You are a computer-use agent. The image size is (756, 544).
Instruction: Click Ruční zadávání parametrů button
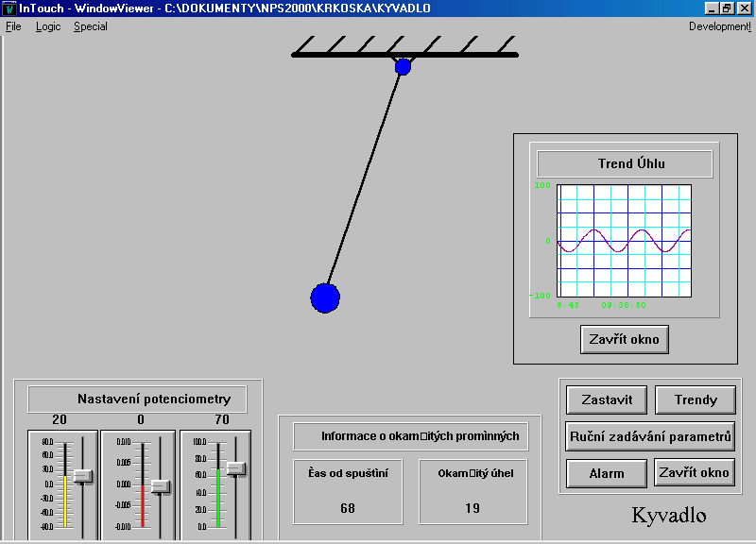(650, 436)
